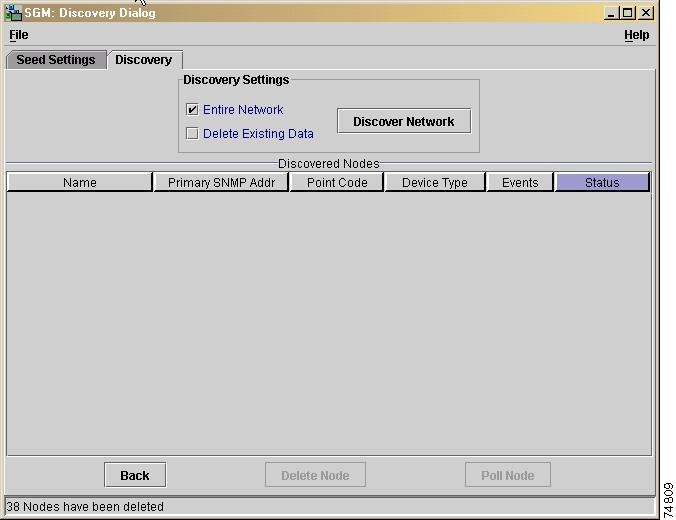676x520 pixels.
Task: Open the Help menu
Action: pos(636,34)
